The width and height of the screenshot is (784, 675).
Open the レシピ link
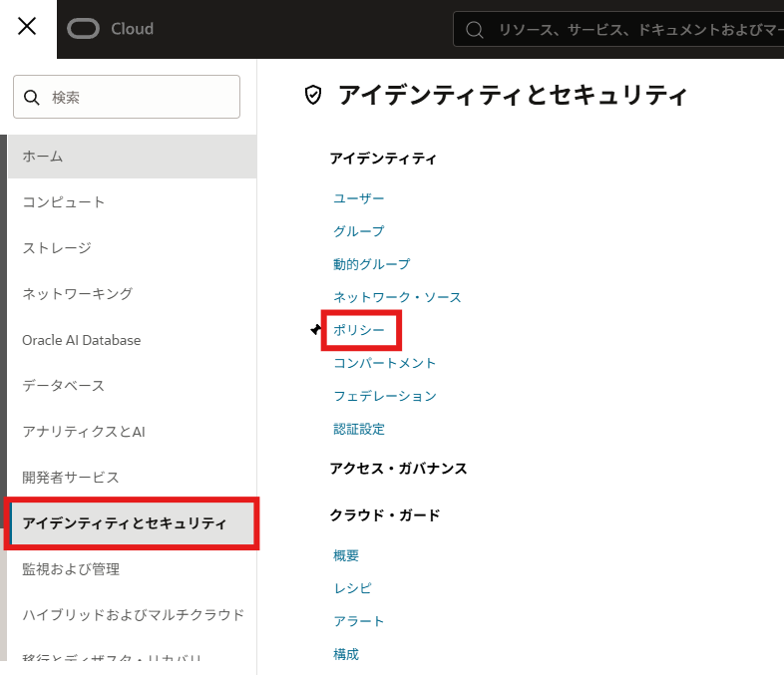[352, 588]
